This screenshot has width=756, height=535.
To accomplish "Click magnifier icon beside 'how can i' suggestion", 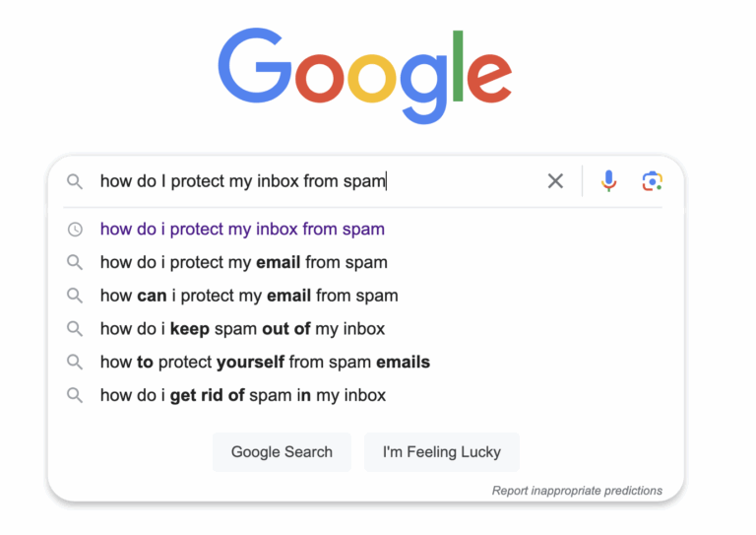I will coord(75,296).
